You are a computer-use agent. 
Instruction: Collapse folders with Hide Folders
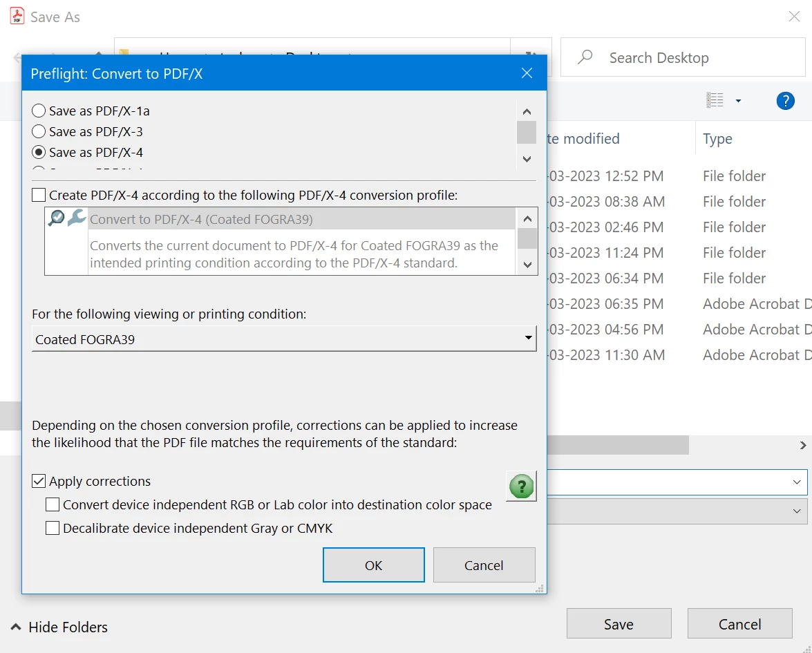59,627
